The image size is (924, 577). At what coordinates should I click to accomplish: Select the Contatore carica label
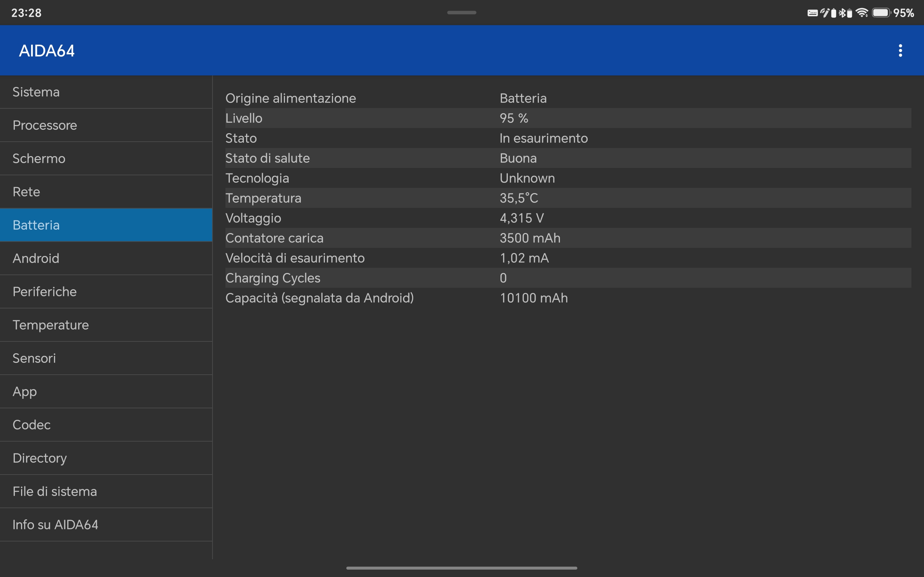point(274,238)
